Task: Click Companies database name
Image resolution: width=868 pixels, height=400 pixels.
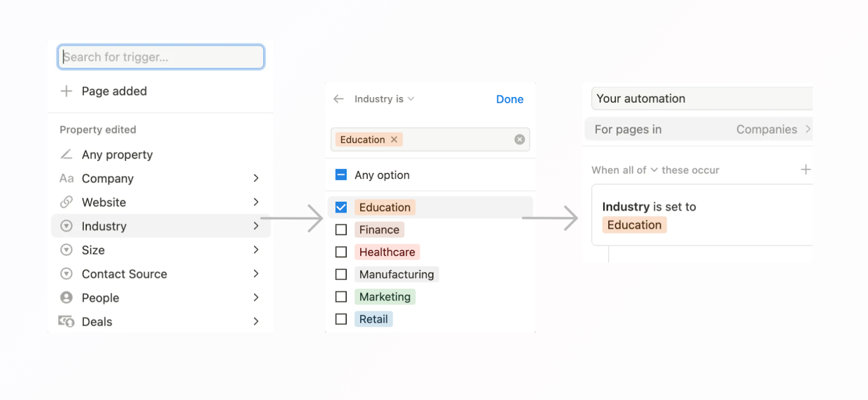Action: 767,129
